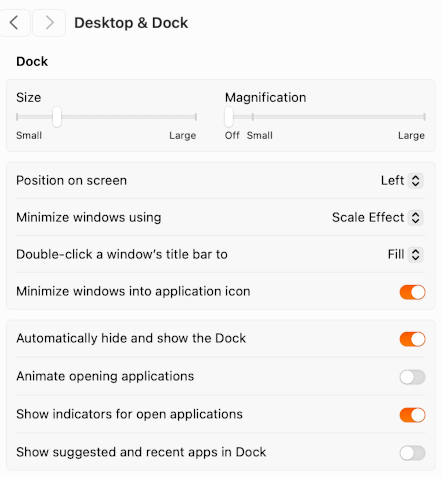Go forward using the right chevron
Screen dimensions: 442x477
49,23
